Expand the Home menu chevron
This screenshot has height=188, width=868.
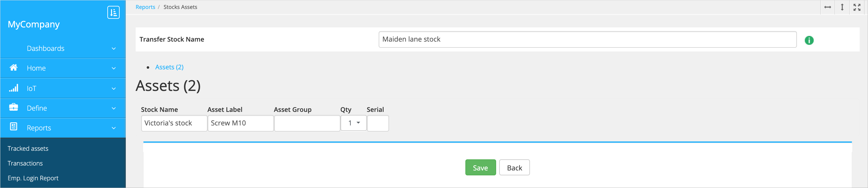[x=113, y=68]
